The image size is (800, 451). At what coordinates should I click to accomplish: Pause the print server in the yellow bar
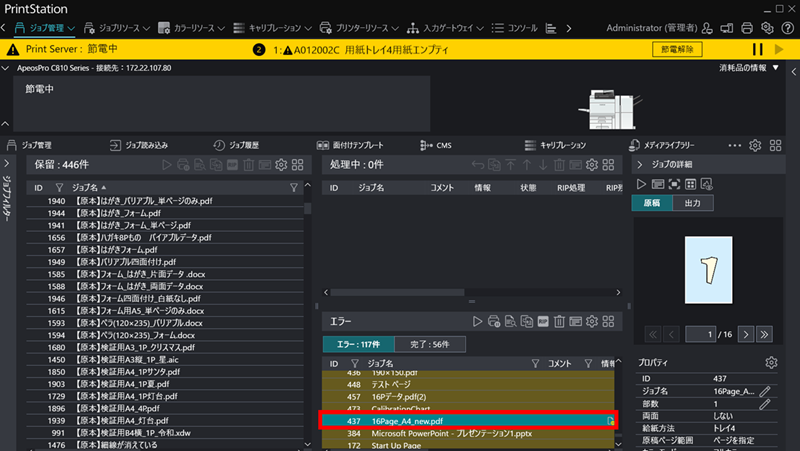pos(756,49)
